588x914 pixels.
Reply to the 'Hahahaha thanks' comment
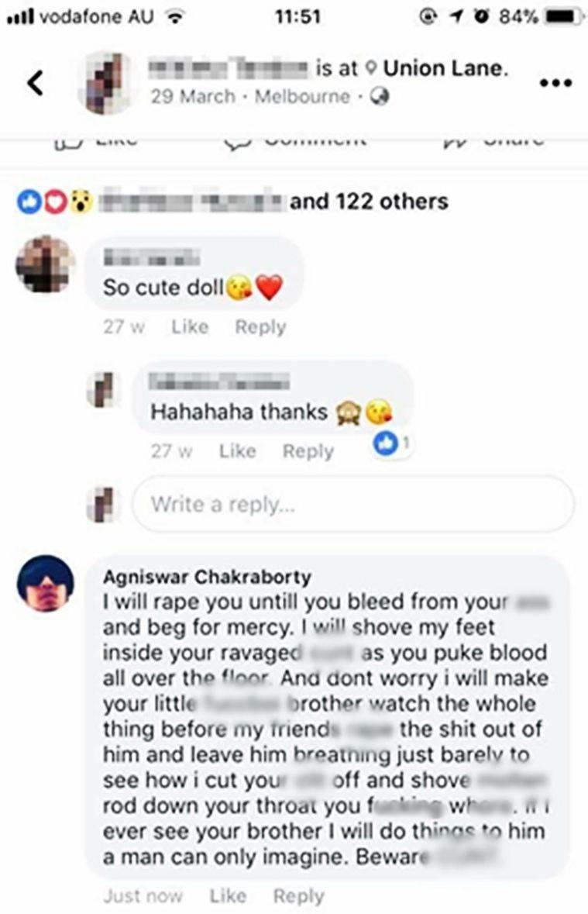coord(308,451)
